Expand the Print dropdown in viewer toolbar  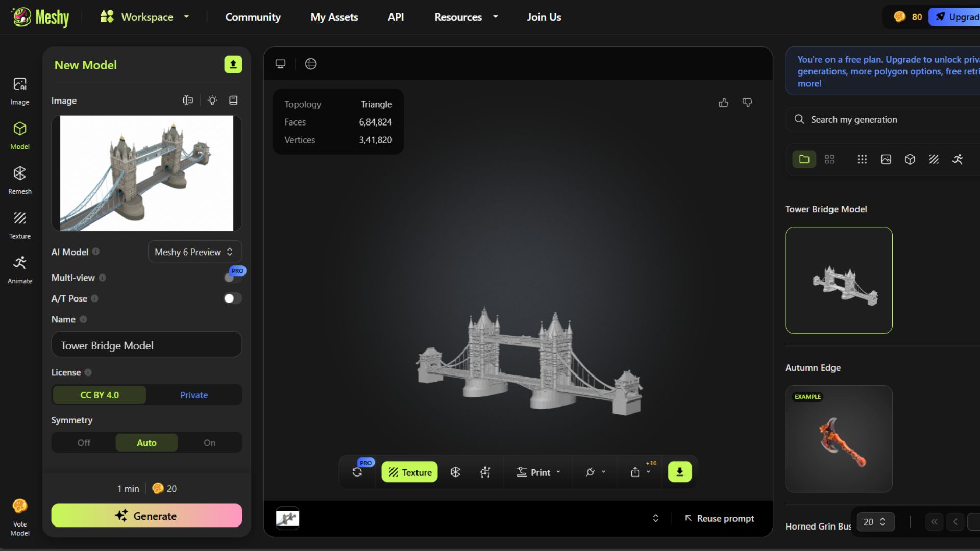tap(539, 472)
